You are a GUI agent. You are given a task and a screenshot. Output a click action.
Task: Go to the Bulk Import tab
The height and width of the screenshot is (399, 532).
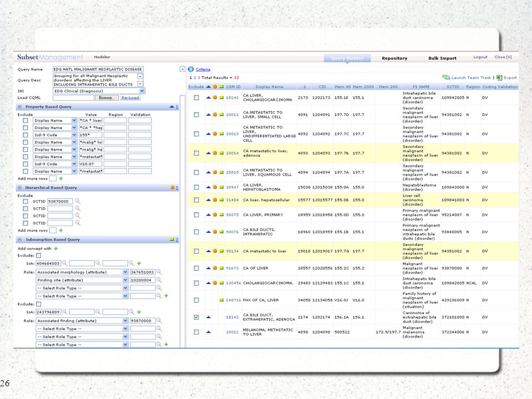coord(442,58)
